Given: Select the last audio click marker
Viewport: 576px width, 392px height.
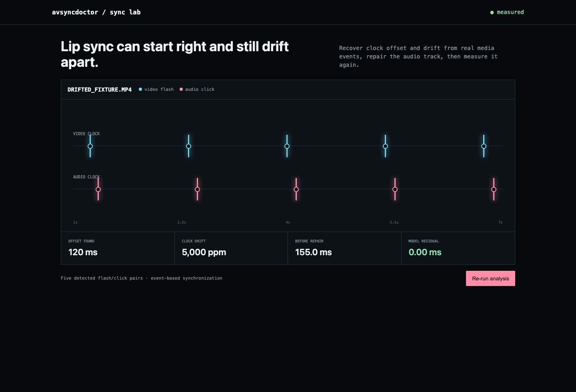Looking at the screenshot, I should click(494, 189).
